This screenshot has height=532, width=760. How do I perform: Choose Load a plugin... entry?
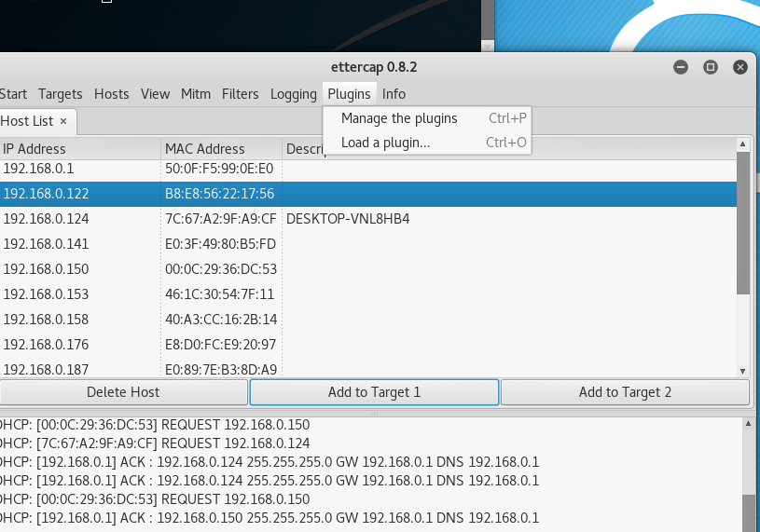pos(427,143)
